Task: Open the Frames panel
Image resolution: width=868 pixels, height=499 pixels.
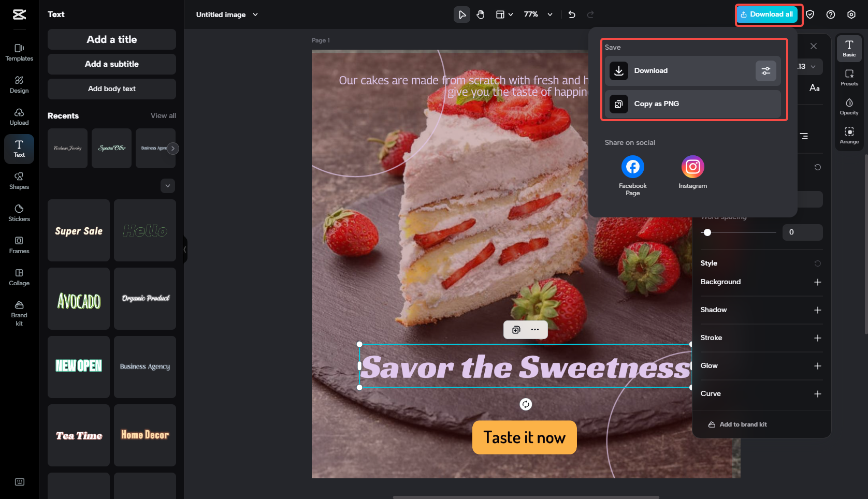Action: click(x=19, y=245)
